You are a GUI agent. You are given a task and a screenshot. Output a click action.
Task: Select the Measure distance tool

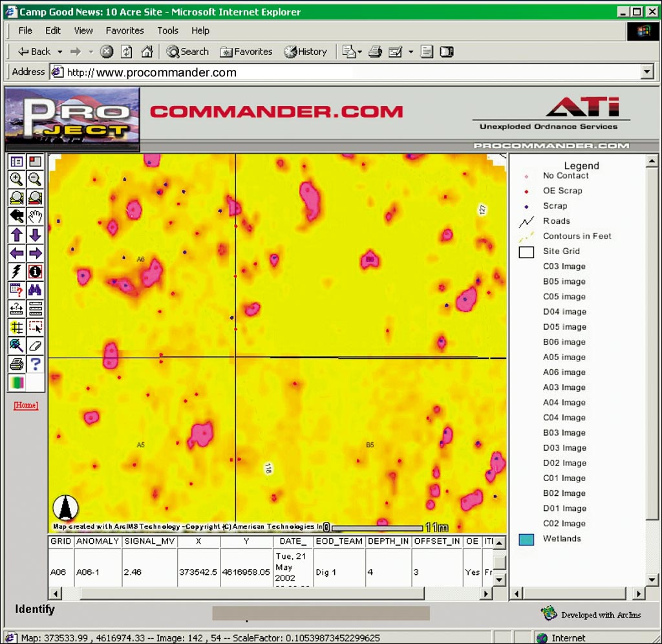pyautogui.click(x=16, y=308)
